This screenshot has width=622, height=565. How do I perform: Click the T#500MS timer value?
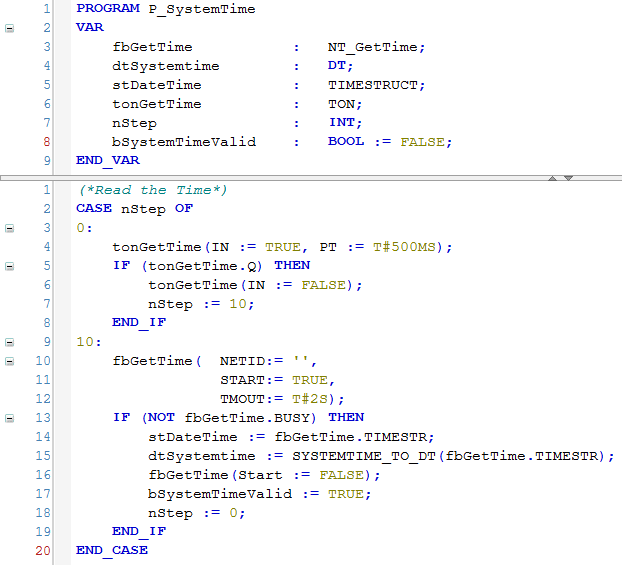tap(404, 247)
